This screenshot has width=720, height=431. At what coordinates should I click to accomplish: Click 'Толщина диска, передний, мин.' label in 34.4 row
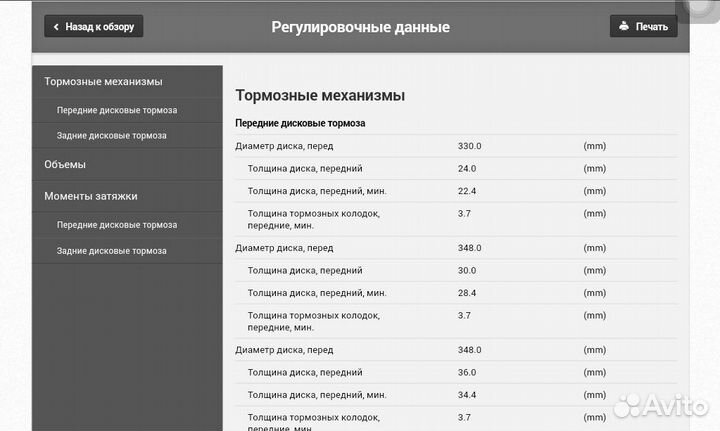pyautogui.click(x=317, y=395)
